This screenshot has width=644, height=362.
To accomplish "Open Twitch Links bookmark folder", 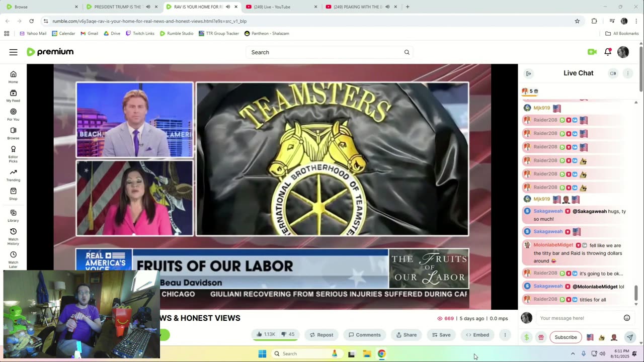I will pos(140,33).
